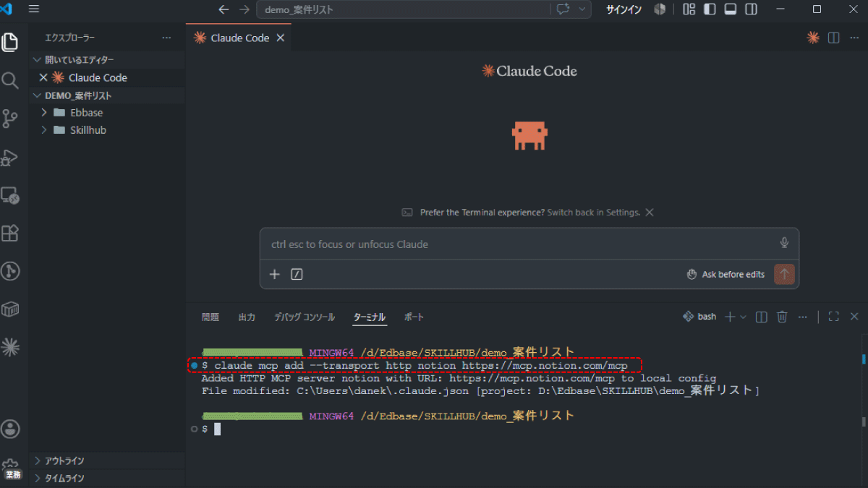Open terminal panel more actions ellipsis
Viewport: 868px width, 488px height.
[x=802, y=317]
